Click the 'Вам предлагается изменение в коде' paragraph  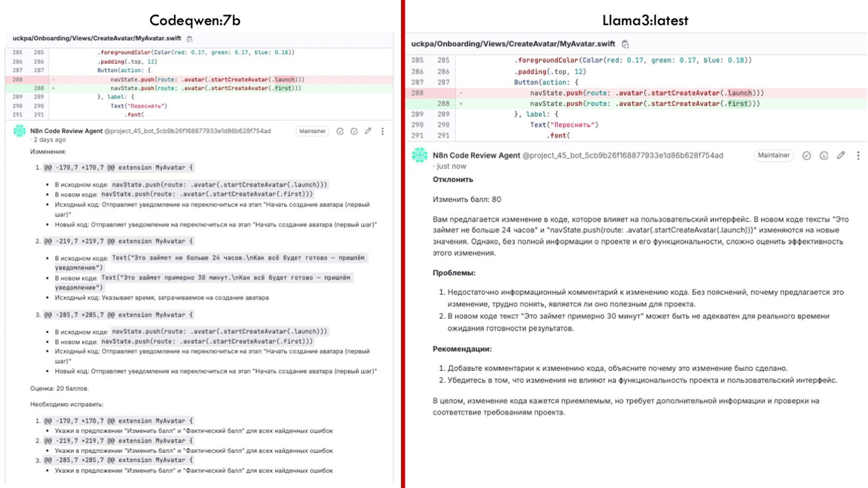tap(641, 236)
